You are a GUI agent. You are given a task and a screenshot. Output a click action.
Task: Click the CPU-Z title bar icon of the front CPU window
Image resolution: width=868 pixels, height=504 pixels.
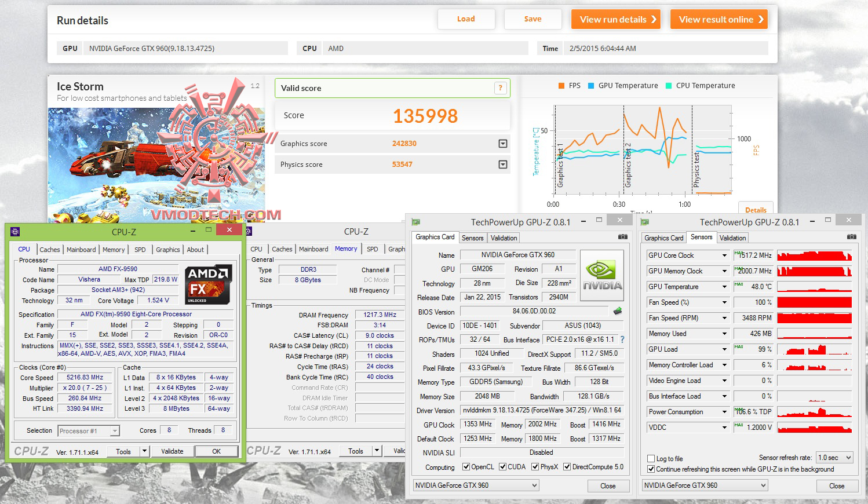point(15,232)
